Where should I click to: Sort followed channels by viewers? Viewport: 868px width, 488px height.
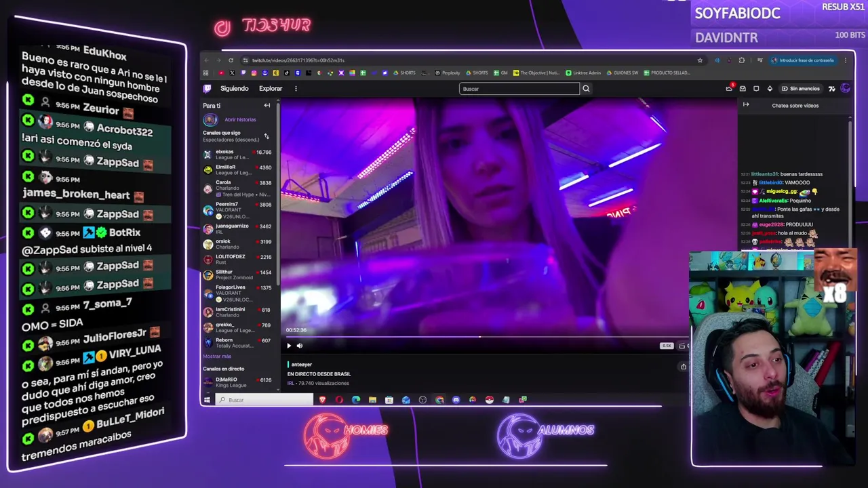(267, 136)
